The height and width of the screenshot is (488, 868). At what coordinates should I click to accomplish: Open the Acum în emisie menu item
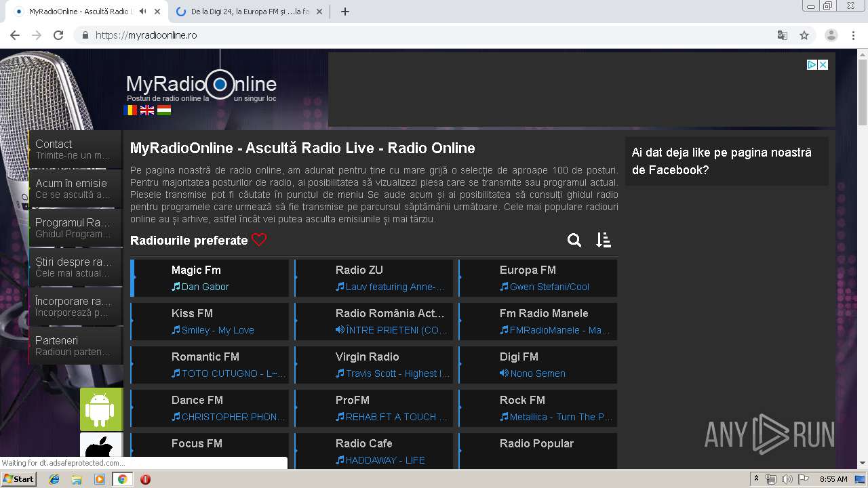(75, 188)
